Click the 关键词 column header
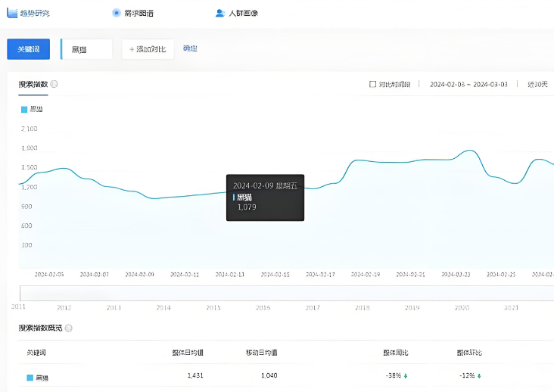This screenshot has height=392, width=554. [x=36, y=353]
